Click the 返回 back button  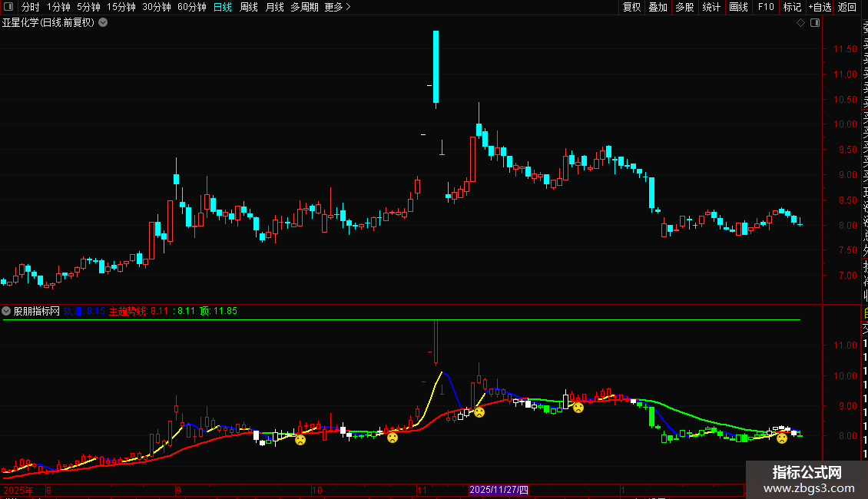[847, 7]
